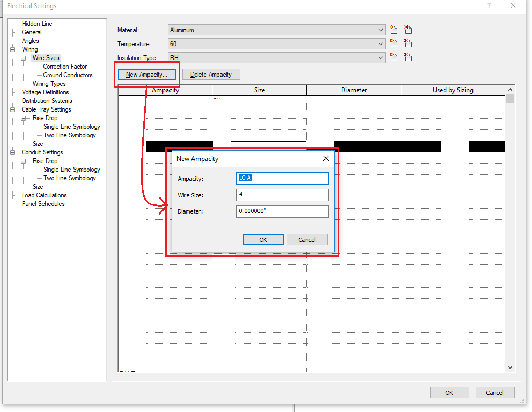This screenshot has width=532, height=412.
Task: Delete the RH insulation type with its red X icon
Action: coord(408,57)
